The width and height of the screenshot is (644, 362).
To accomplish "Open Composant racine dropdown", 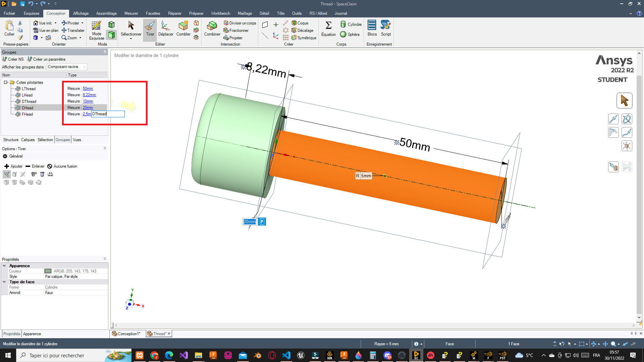I will pyautogui.click(x=67, y=67).
